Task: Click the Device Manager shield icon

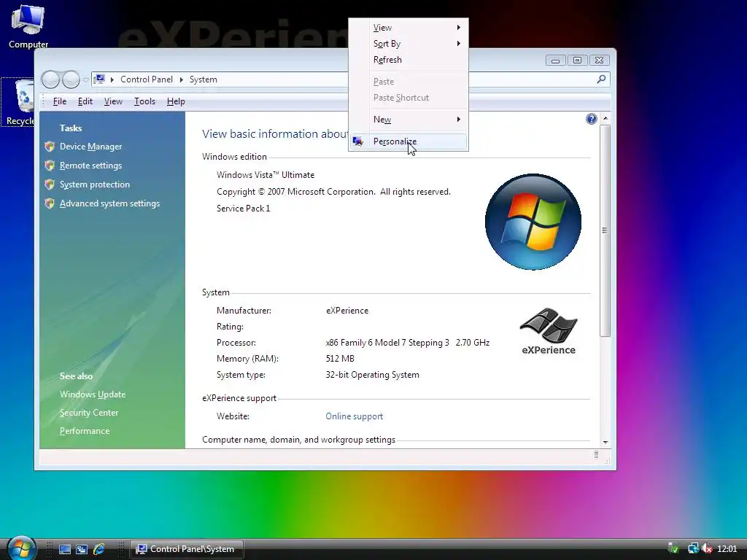Action: (x=50, y=146)
